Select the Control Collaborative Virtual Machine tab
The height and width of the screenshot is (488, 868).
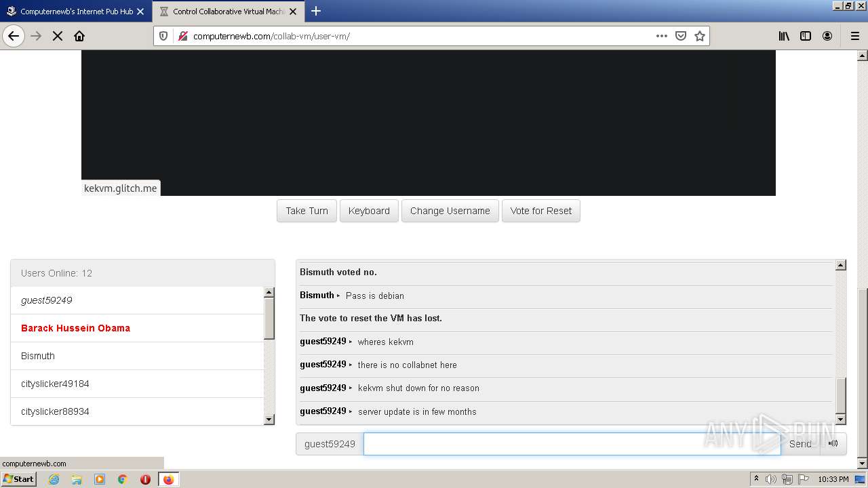point(229,12)
